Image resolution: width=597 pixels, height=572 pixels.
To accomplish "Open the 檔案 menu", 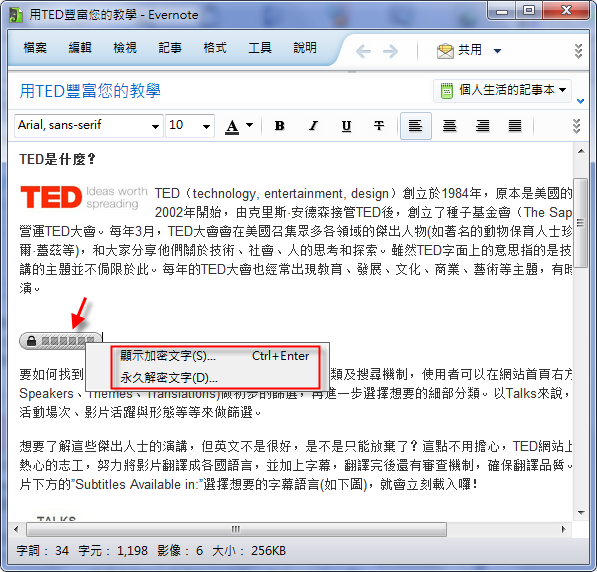I will pos(35,48).
